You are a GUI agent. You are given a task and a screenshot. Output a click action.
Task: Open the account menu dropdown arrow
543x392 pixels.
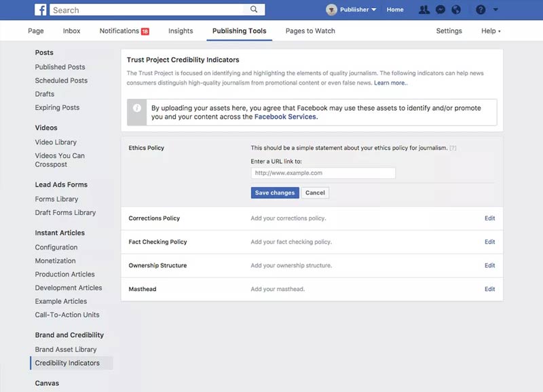click(496, 9)
